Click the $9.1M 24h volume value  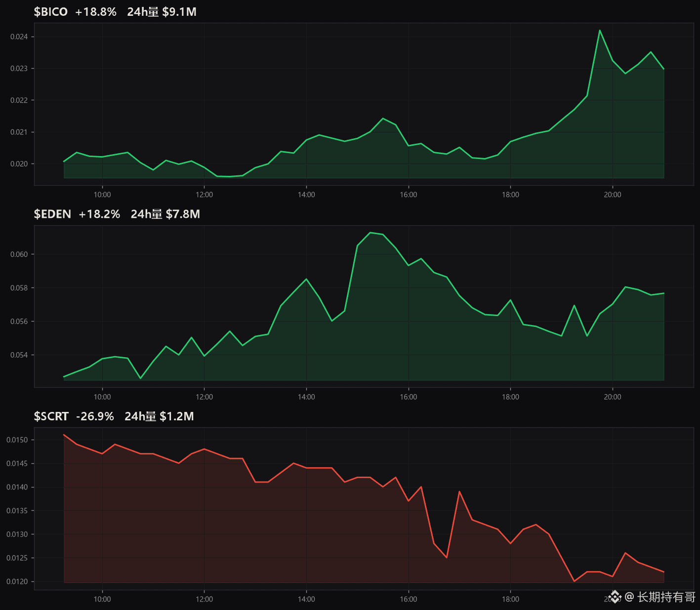tap(179, 12)
